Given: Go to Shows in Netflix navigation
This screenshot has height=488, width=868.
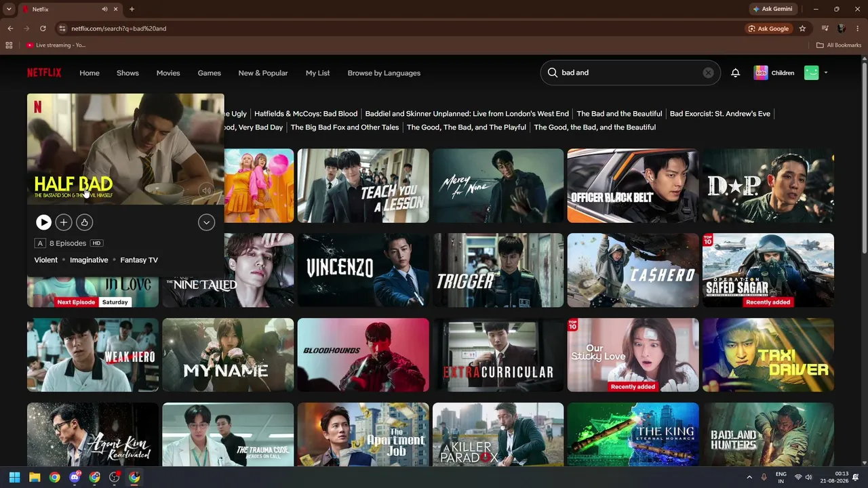Looking at the screenshot, I should [x=127, y=73].
